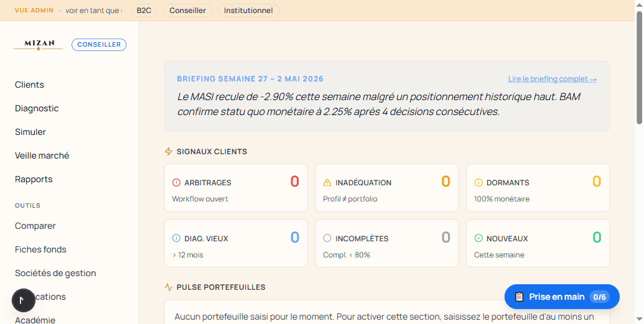The height and width of the screenshot is (324, 644).
Task: Click the VUE ADMIN label
Action: (34, 11)
